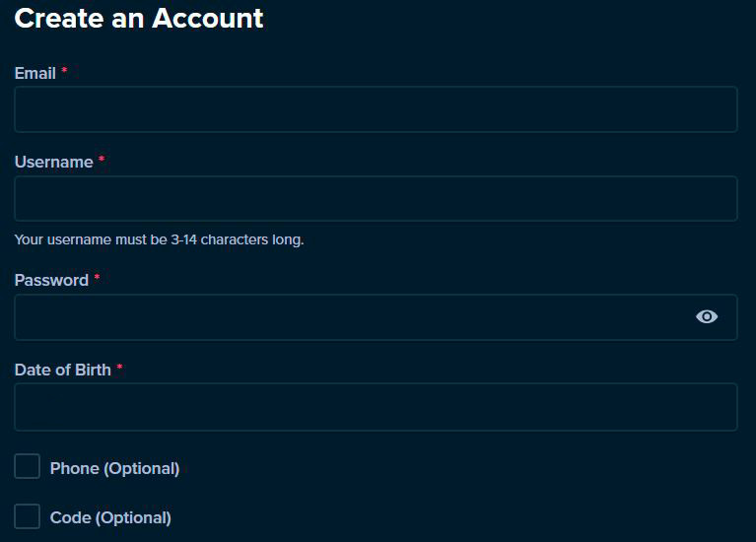Click the username length hint text
Image resolution: width=756 pixels, height=542 pixels.
click(x=159, y=239)
